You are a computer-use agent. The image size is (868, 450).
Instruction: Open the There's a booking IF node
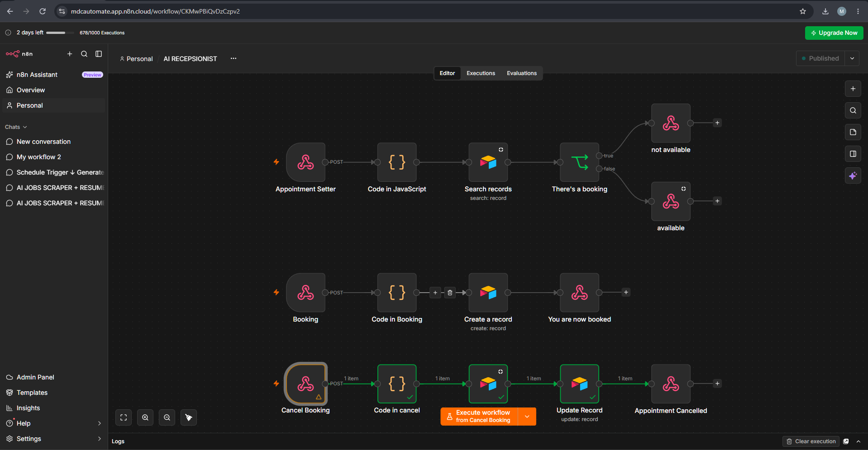pos(580,162)
